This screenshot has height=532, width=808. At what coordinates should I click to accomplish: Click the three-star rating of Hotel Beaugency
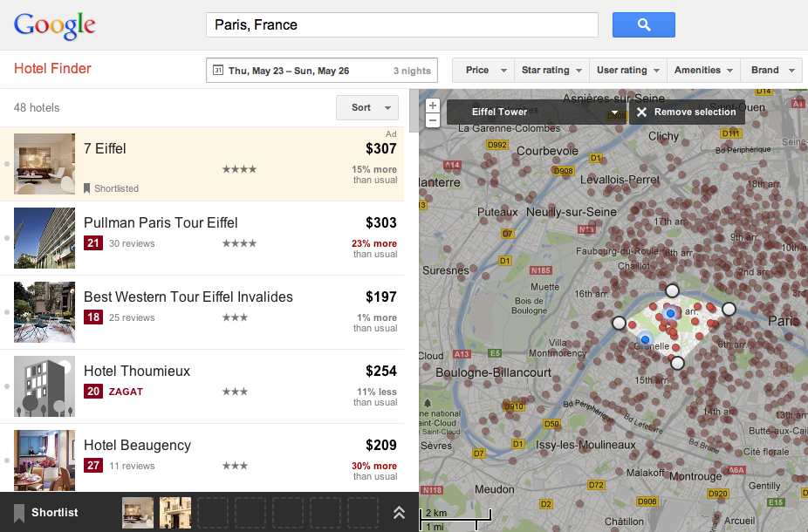tap(235, 466)
